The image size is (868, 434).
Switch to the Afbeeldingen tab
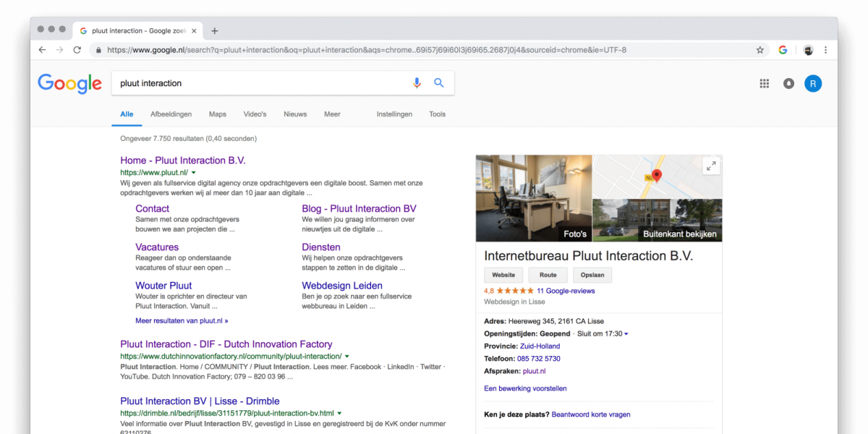(x=171, y=114)
